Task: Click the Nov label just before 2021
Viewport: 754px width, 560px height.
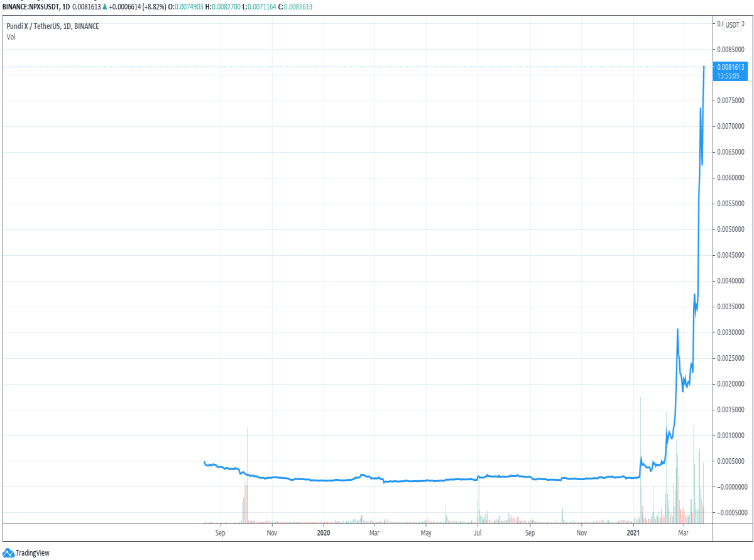Action: pos(582,534)
